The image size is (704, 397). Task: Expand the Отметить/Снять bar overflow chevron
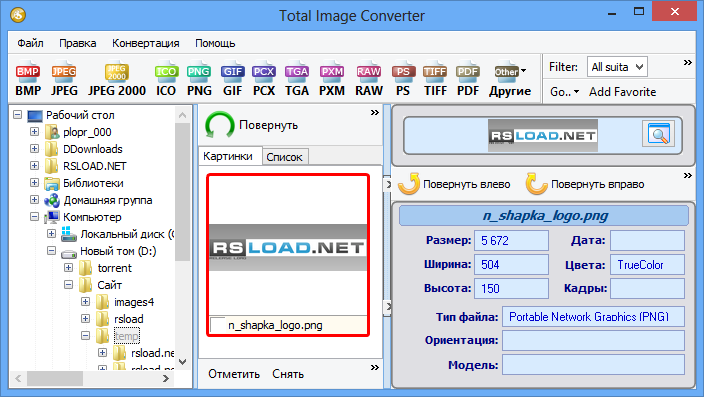point(375,368)
